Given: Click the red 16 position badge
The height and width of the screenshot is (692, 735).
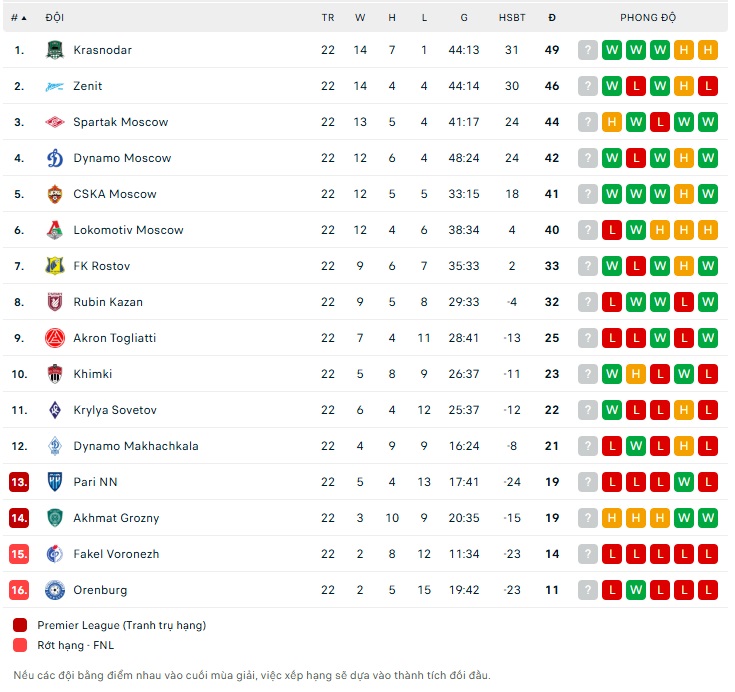Looking at the screenshot, I should (19, 590).
